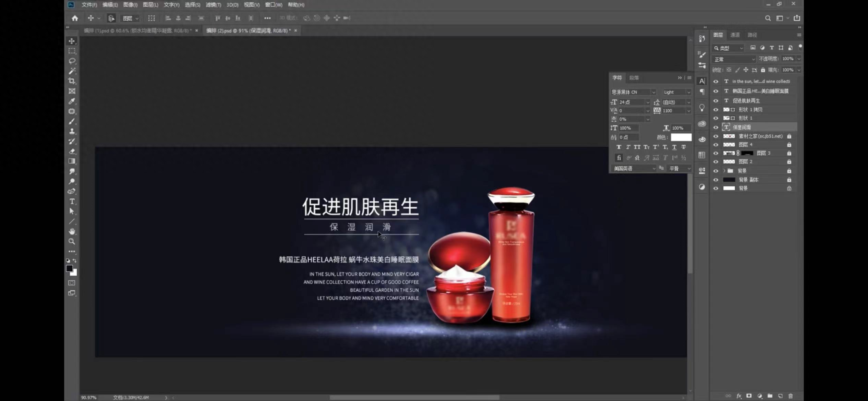This screenshot has width=868, height=401.
Task: Open the 24点 font size dropdown
Action: pos(648,102)
